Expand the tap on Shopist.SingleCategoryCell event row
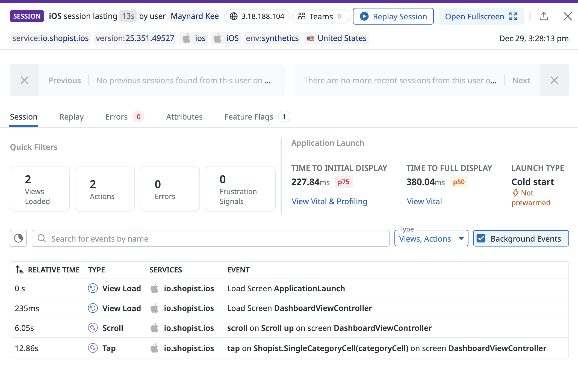Image resolution: width=578 pixels, height=392 pixels. point(386,348)
